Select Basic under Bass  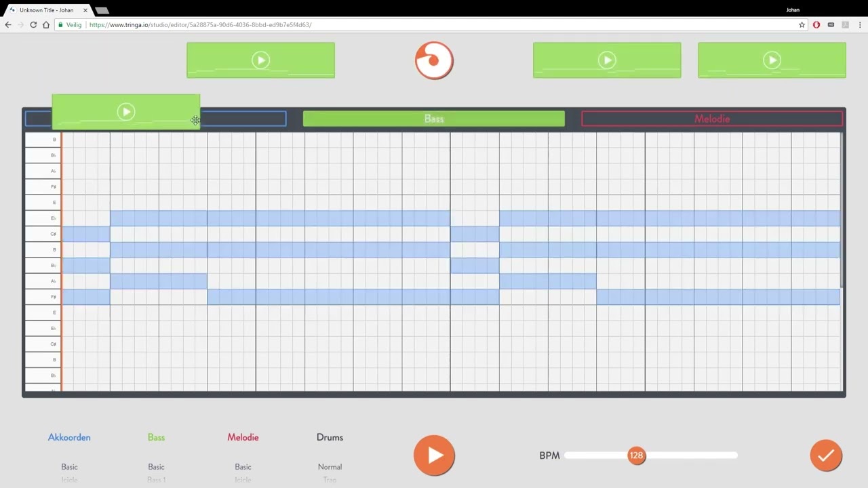[x=156, y=466]
